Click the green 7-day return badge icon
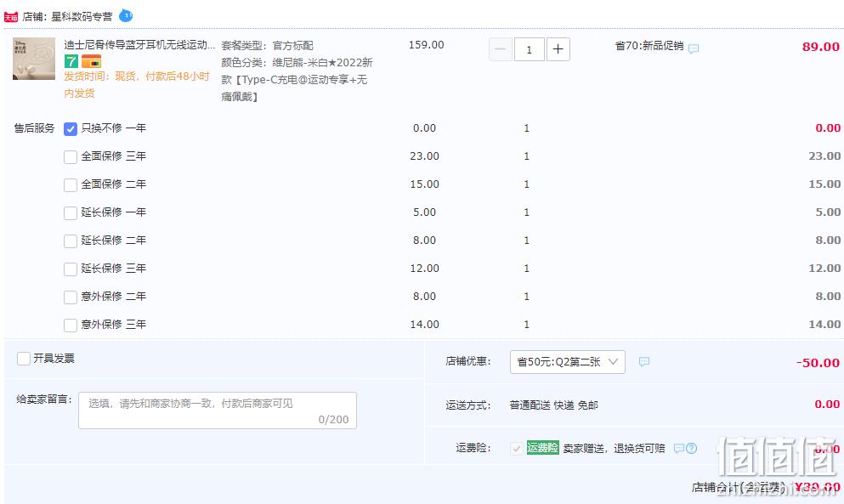The height and width of the screenshot is (504, 844). (71, 61)
